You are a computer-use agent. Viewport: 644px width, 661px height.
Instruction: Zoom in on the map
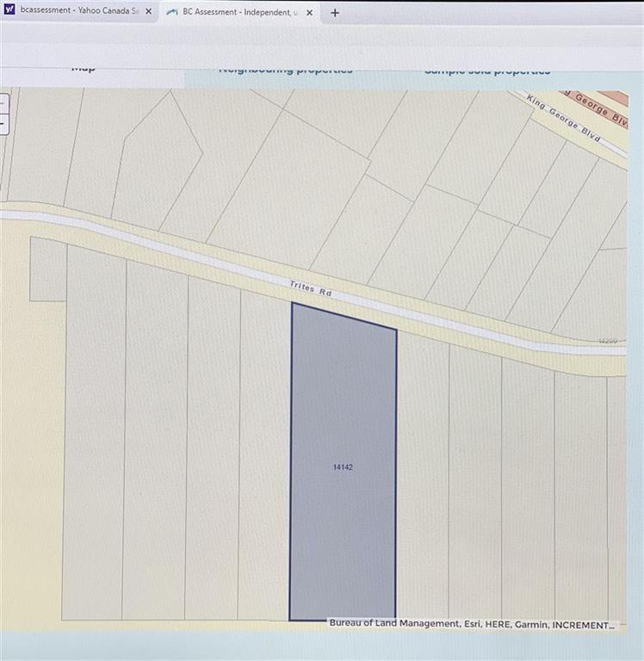(x=3, y=102)
